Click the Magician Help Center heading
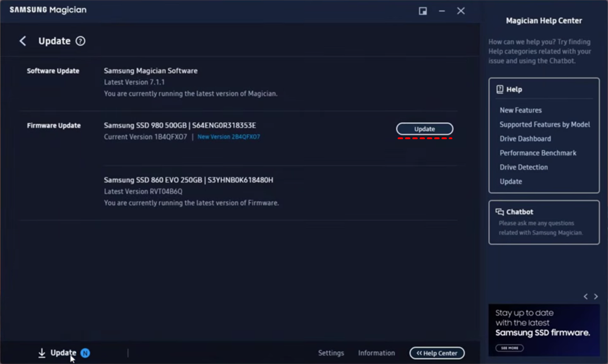The height and width of the screenshot is (364, 608). (544, 21)
